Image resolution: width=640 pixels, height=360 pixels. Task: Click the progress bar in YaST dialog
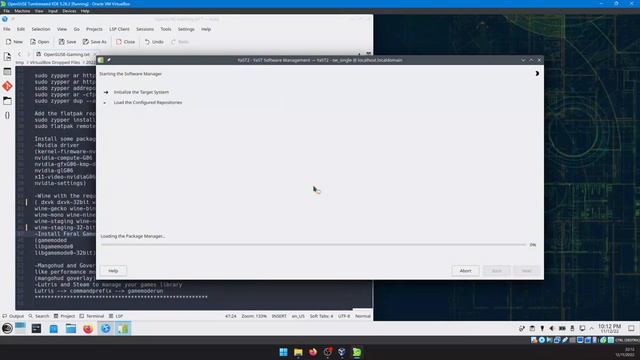click(313, 245)
